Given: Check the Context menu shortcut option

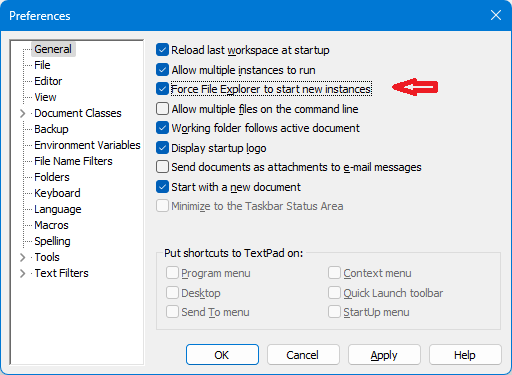Looking at the screenshot, I should [x=334, y=273].
